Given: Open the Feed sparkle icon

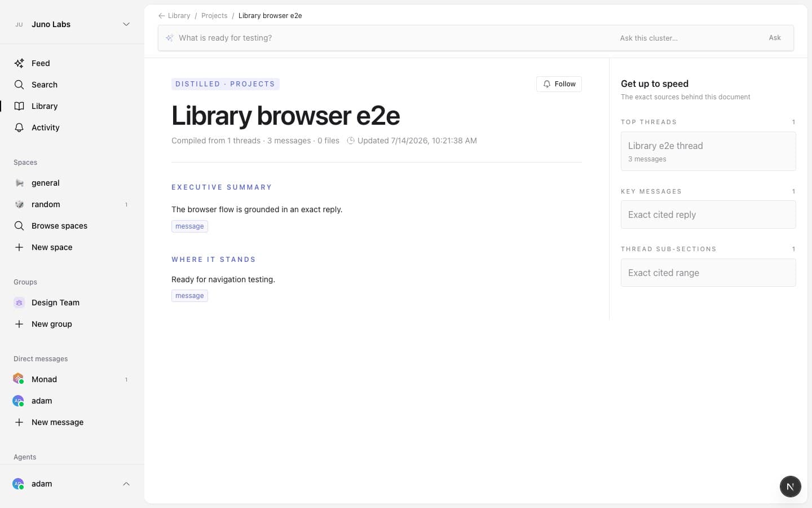Looking at the screenshot, I should coord(19,63).
